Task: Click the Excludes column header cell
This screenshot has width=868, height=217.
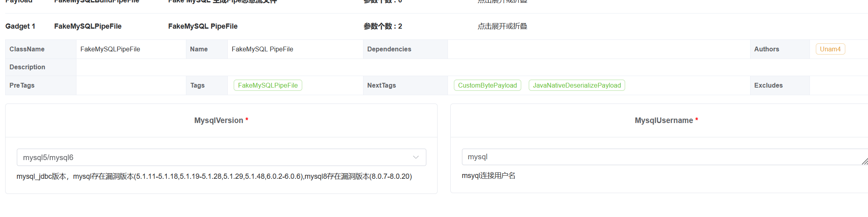Action: 768,85
